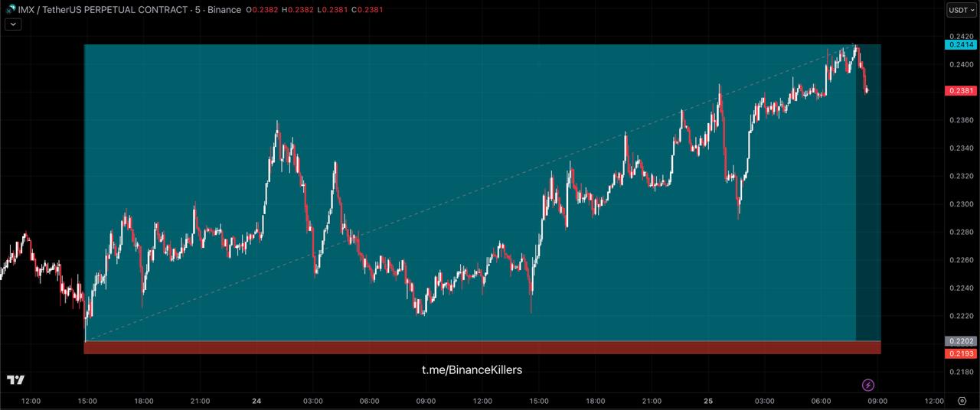Click the red 0.2381 current price label
The width and height of the screenshot is (980, 410).
click(961, 91)
